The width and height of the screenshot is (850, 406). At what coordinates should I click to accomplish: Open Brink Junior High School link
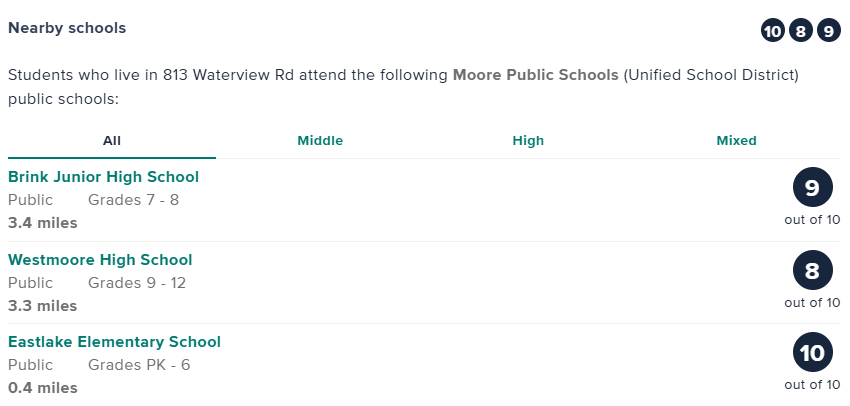(x=103, y=177)
